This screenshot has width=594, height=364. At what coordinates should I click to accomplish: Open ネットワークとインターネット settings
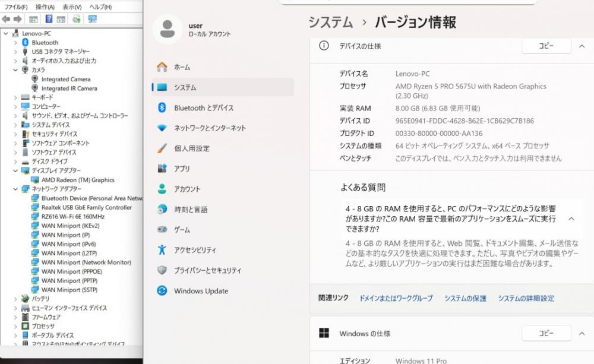[223, 128]
